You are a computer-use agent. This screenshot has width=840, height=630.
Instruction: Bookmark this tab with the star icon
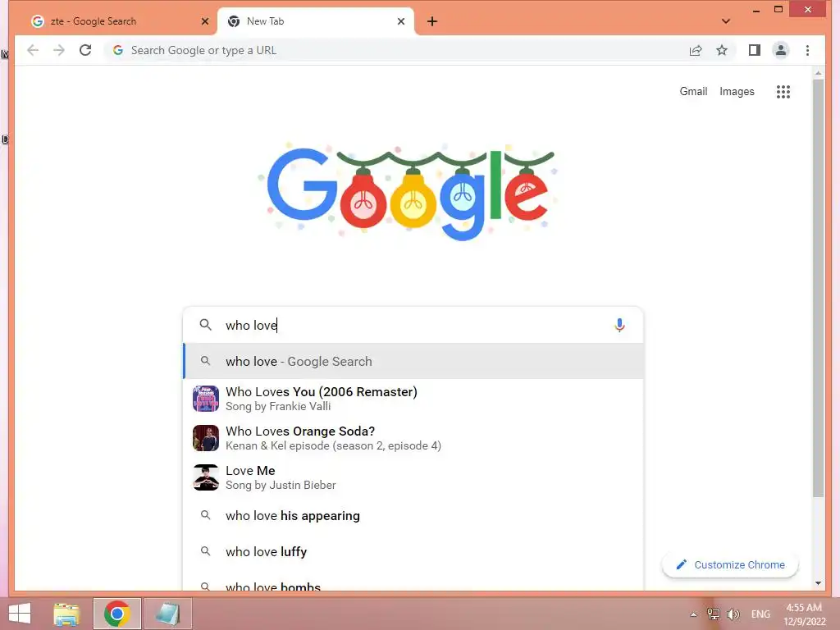coord(722,50)
